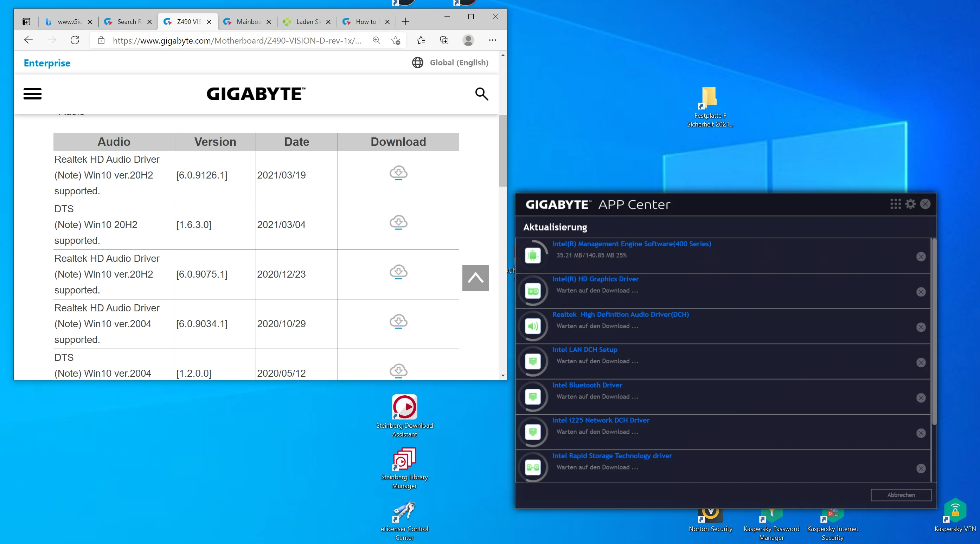Screen dimensions: 980x544
Task: Open the browser profile icon
Action: 468,40
